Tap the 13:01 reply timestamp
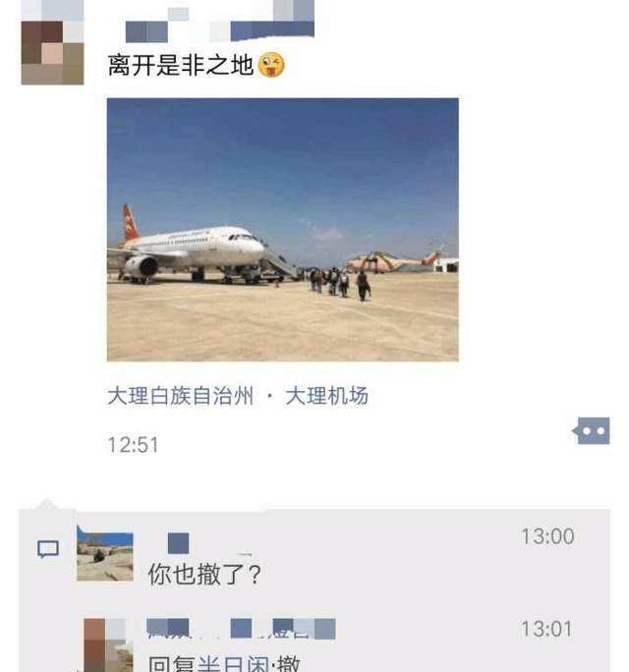The width and height of the screenshot is (629, 672). 546,629
